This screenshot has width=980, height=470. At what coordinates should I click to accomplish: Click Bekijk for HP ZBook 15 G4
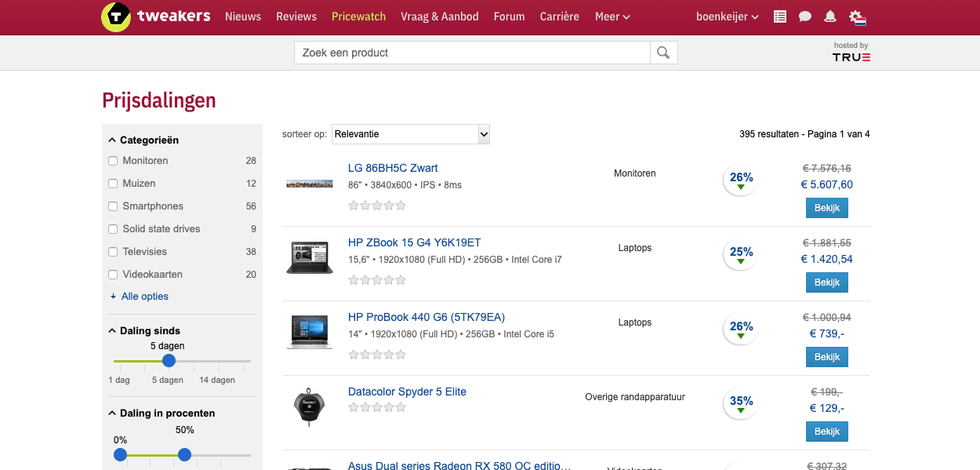(x=826, y=282)
